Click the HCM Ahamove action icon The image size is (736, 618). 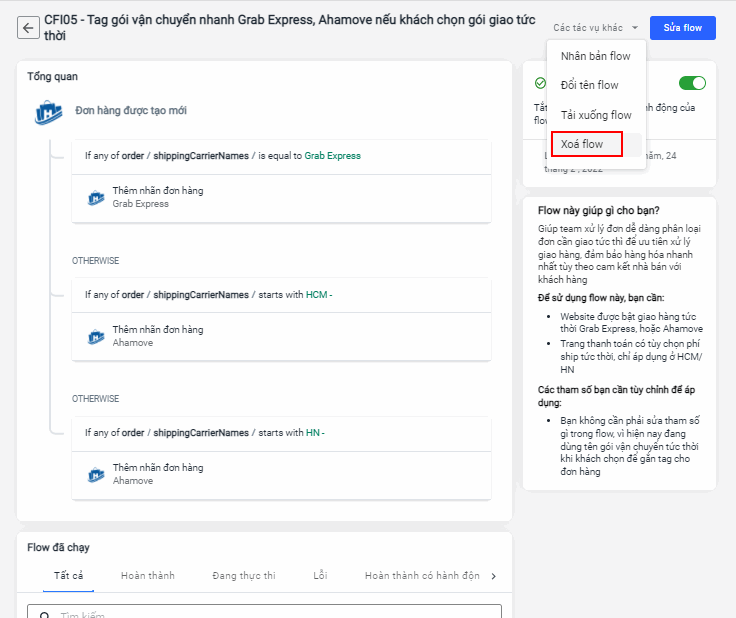pos(96,336)
